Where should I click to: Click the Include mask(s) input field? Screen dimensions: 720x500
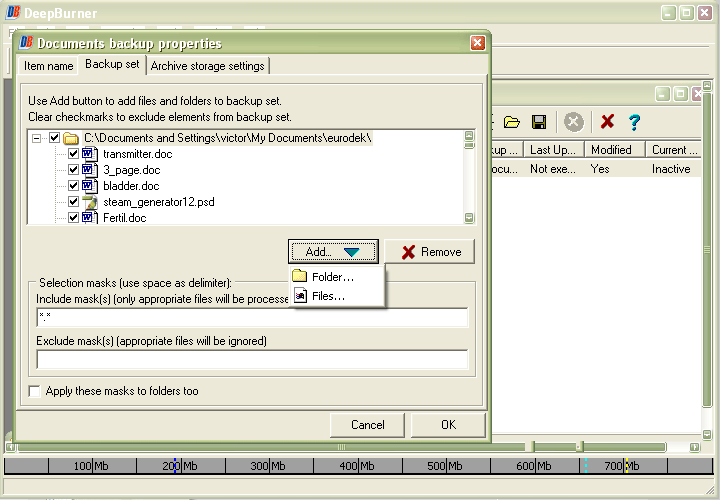tap(252, 317)
